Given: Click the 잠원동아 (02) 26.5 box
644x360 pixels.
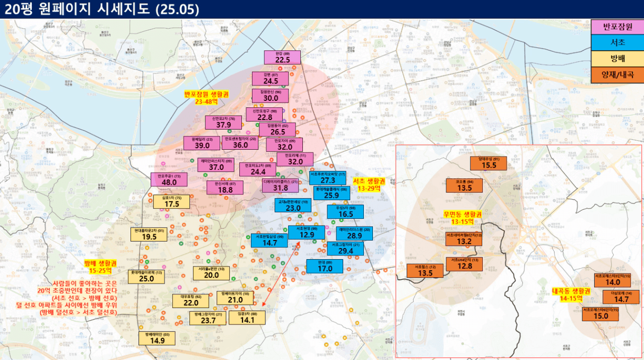Looking at the screenshot, I should (277, 129).
